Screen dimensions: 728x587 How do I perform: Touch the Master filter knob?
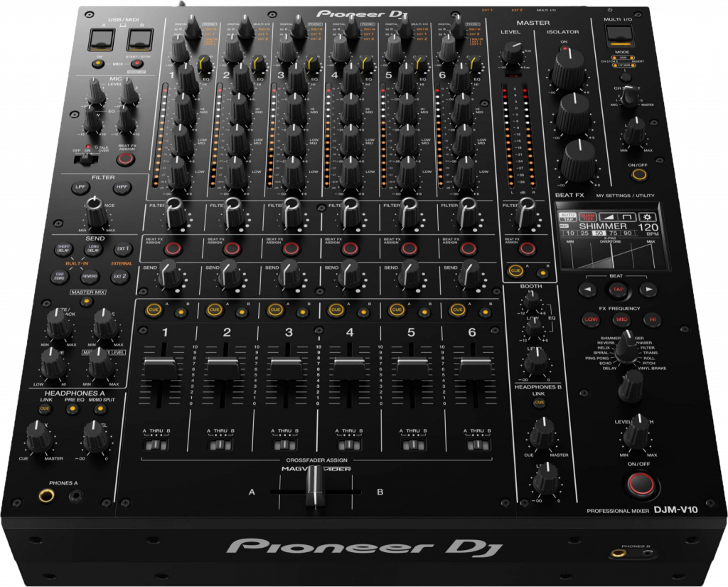(527, 213)
